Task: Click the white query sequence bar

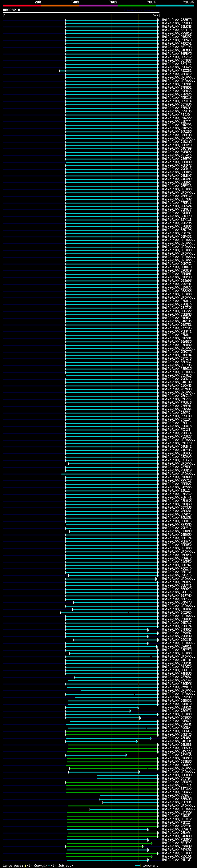Action: [81, 12]
